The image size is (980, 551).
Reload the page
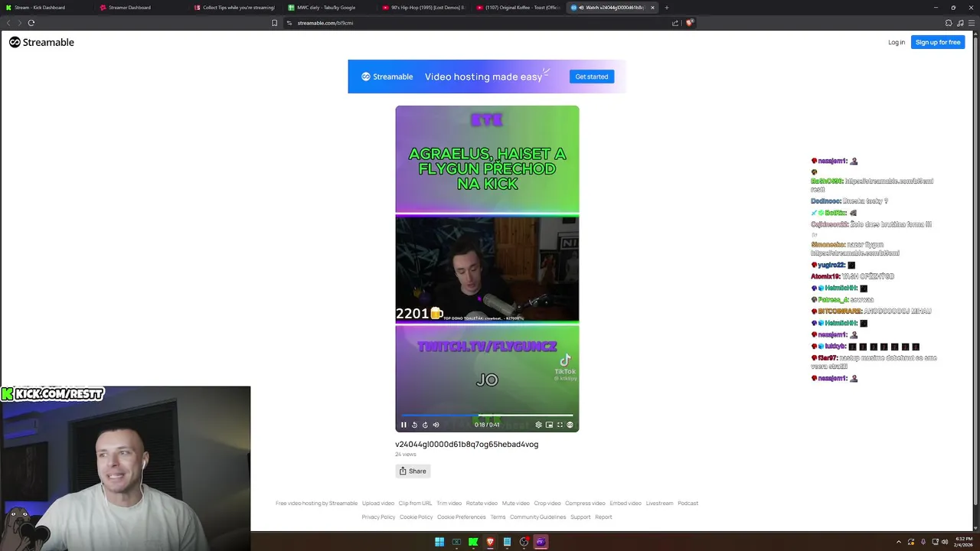coord(31,23)
